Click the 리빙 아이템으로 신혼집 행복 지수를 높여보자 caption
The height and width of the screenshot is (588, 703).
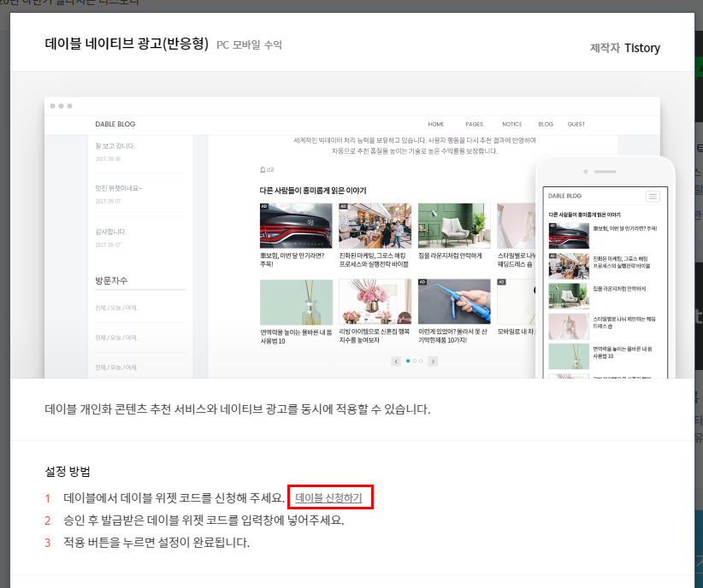click(x=375, y=336)
